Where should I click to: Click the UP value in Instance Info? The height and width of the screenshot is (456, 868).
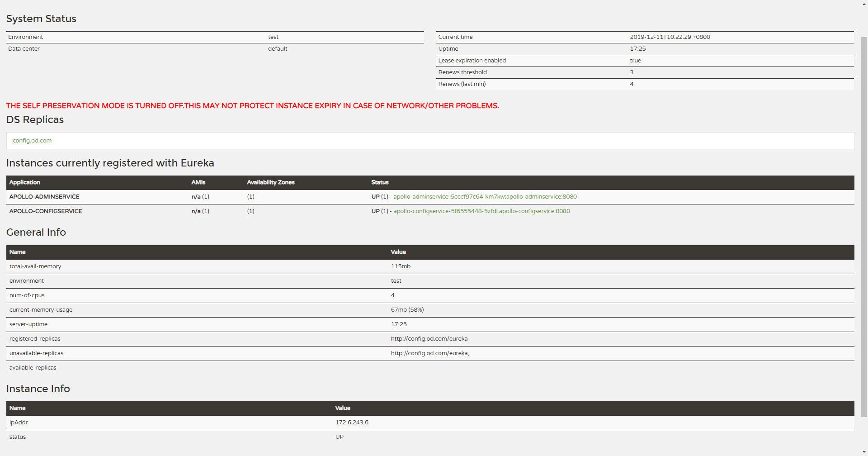tap(339, 437)
